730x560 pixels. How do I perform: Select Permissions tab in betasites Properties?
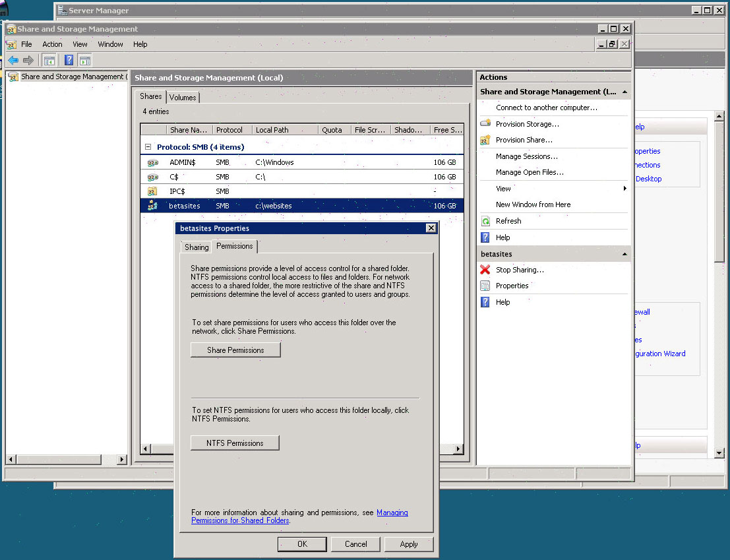(235, 246)
